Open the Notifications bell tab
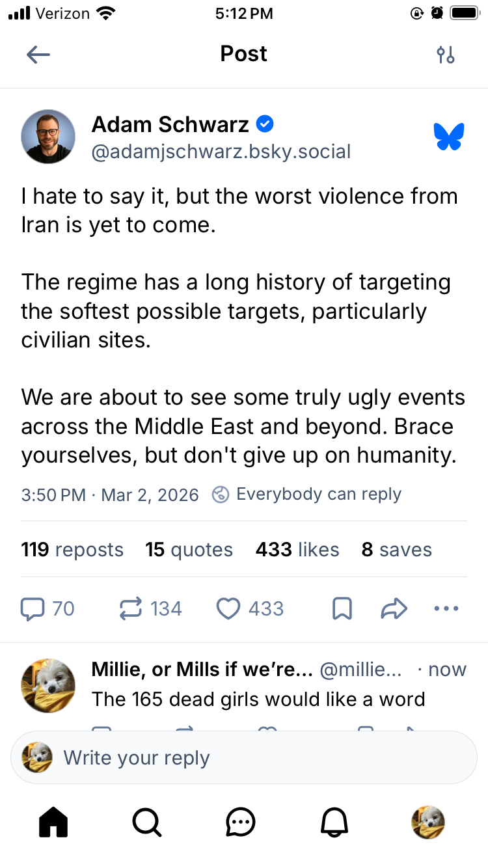Screen dimensions: 488x868 pos(334,822)
